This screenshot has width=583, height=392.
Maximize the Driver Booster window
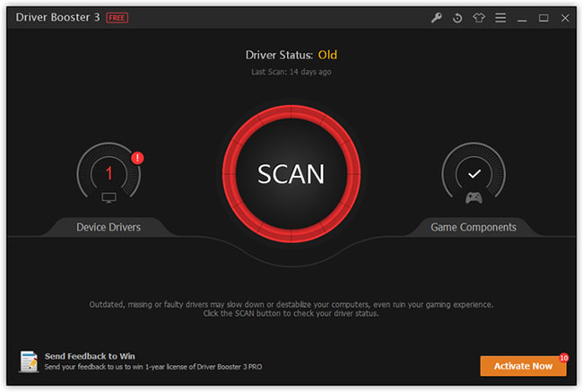pos(544,17)
